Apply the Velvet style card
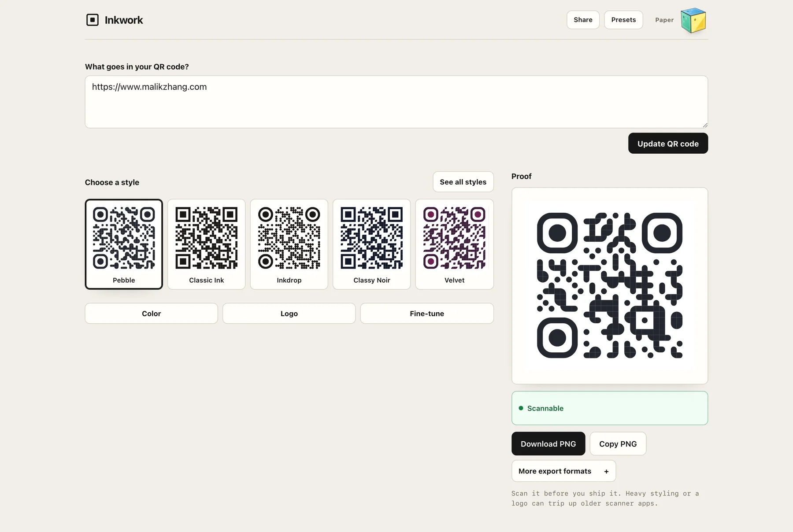 455,244
